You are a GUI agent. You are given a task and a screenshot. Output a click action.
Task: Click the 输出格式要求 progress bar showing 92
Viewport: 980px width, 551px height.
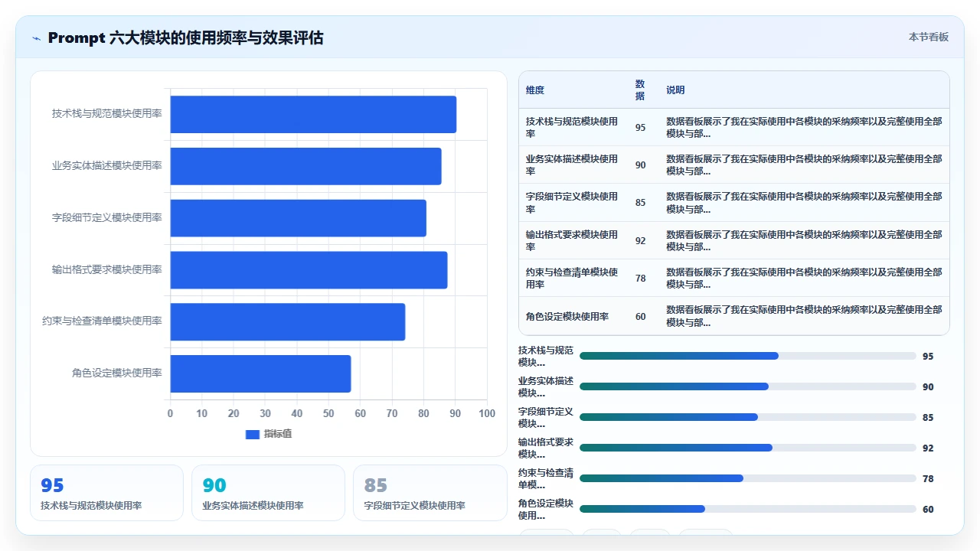tap(748, 448)
